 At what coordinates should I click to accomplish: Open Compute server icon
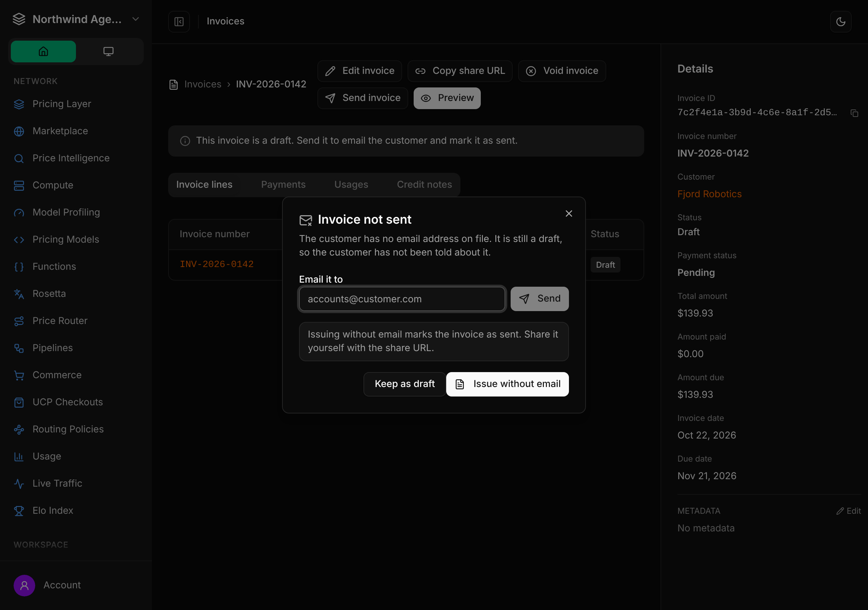[19, 186]
